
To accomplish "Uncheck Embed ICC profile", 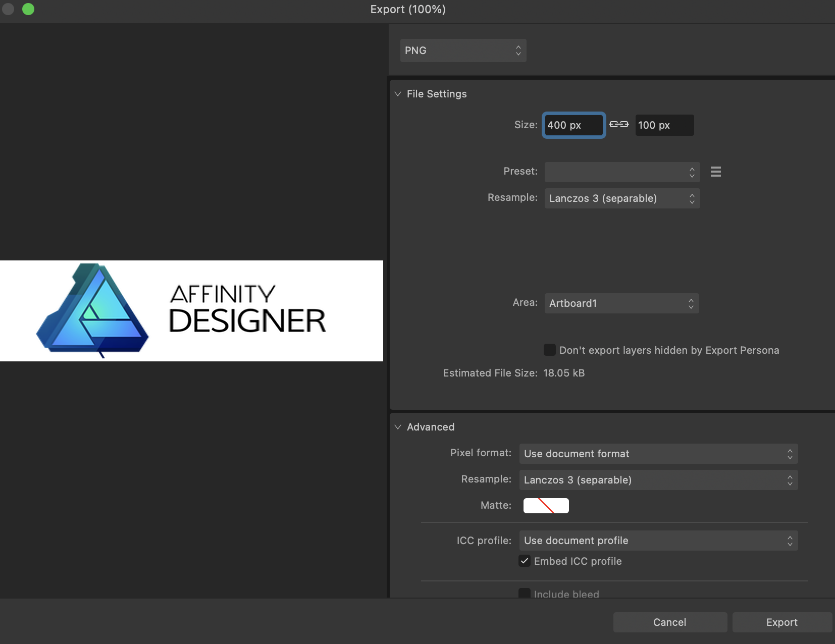I will pyautogui.click(x=525, y=561).
